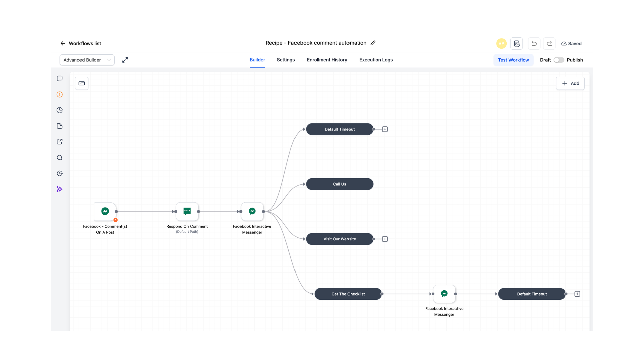Image resolution: width=644 pixels, height=362 pixels.
Task: Open the version history clock icon
Action: point(60,173)
